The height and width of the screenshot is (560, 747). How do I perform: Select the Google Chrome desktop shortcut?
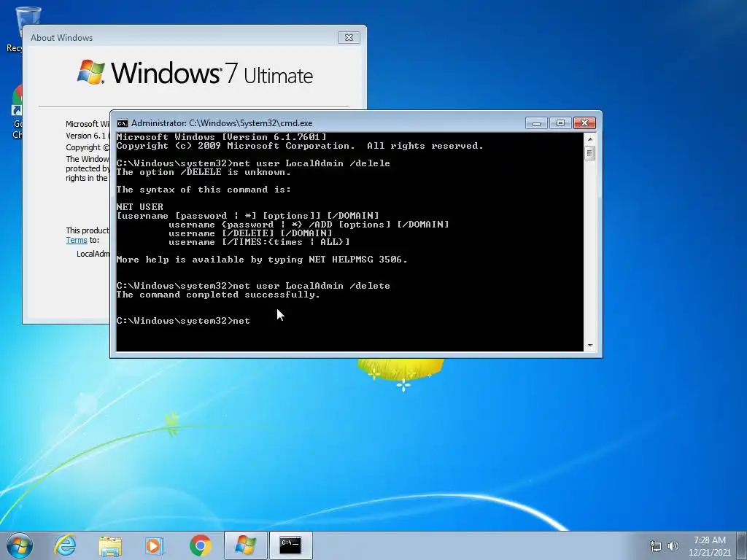point(17,112)
